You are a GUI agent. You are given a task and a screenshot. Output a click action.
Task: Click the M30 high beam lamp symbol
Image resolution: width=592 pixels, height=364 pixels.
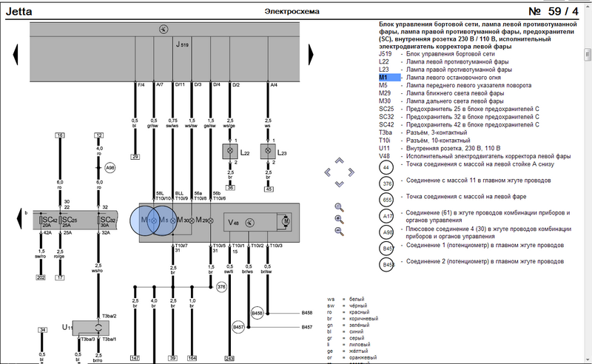(192, 220)
